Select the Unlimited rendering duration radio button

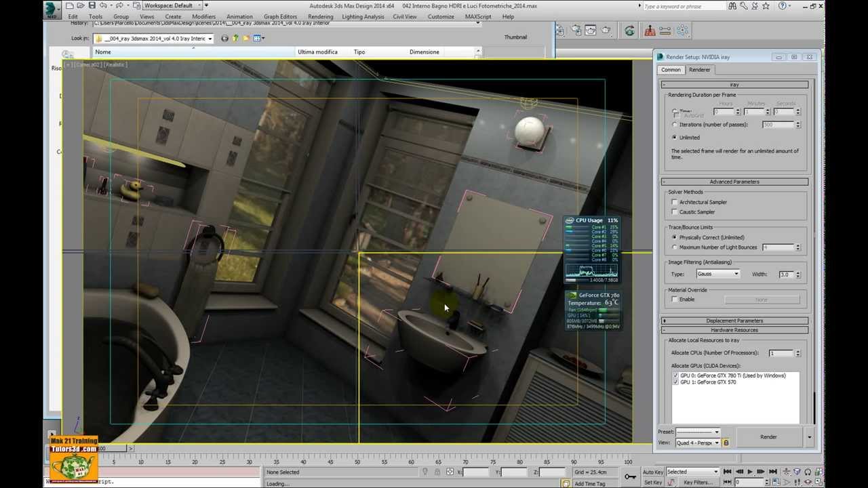click(675, 138)
